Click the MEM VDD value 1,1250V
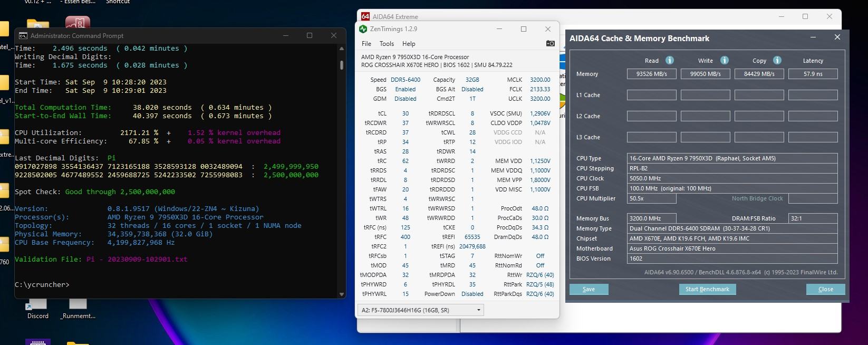 click(x=540, y=161)
